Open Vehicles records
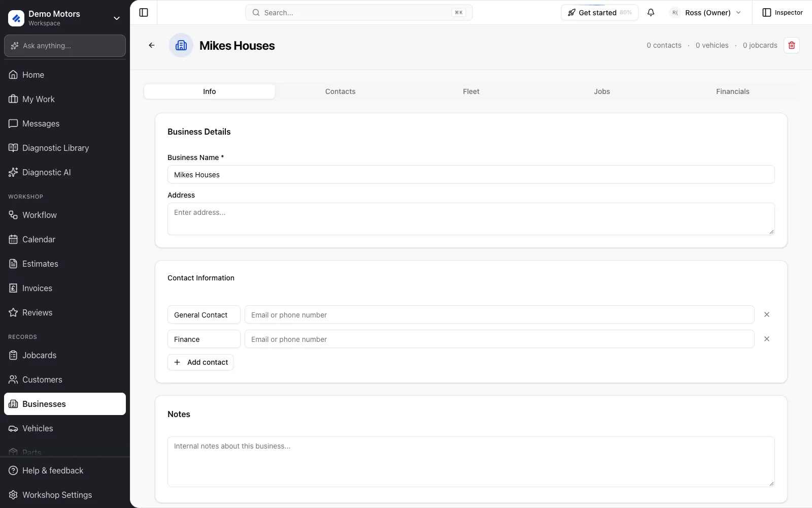This screenshot has width=812, height=508. (x=65, y=428)
